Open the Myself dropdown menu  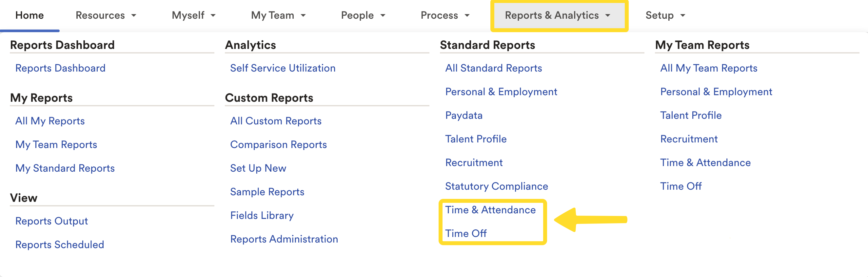pyautogui.click(x=193, y=15)
